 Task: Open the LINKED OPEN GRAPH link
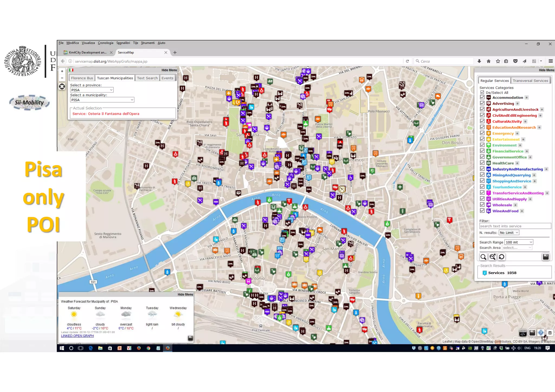[77, 336]
